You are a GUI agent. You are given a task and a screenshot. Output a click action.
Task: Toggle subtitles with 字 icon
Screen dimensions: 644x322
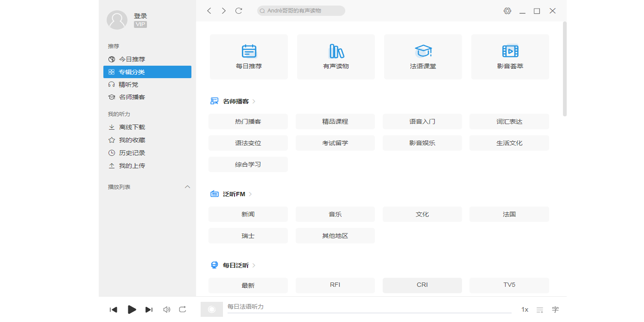tap(556, 310)
